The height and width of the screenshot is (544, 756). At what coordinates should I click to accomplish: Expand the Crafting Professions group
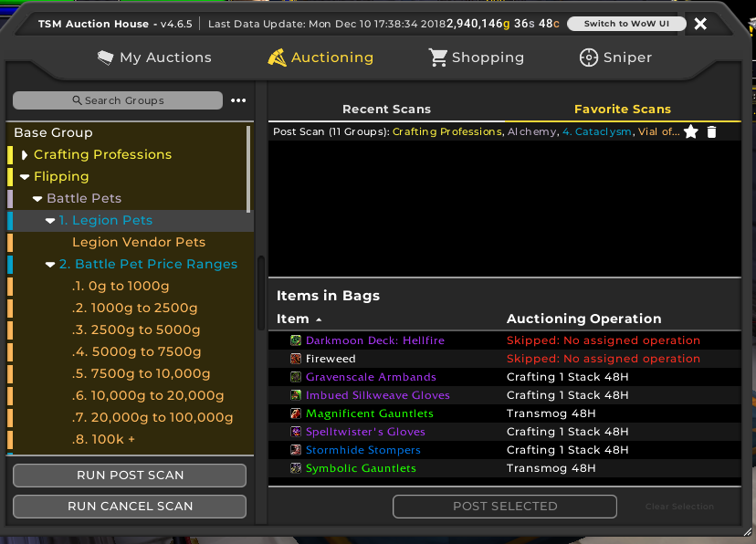point(25,155)
